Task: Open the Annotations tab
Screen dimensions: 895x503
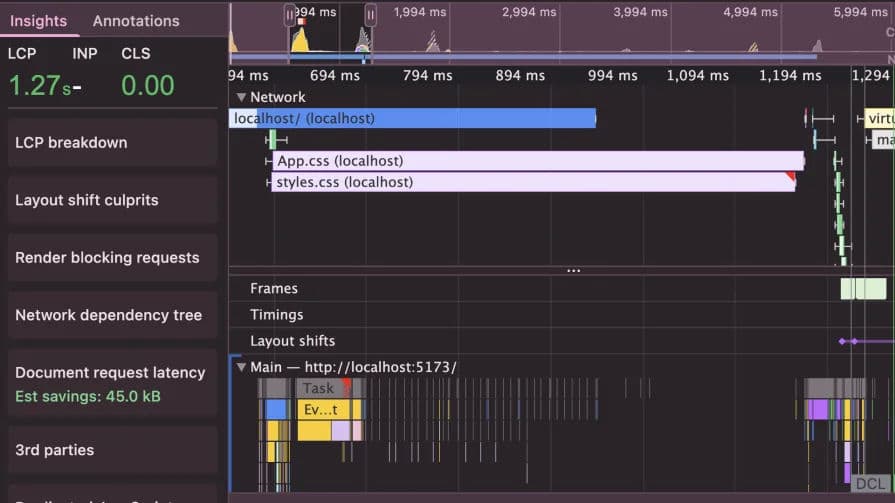Action: (136, 21)
